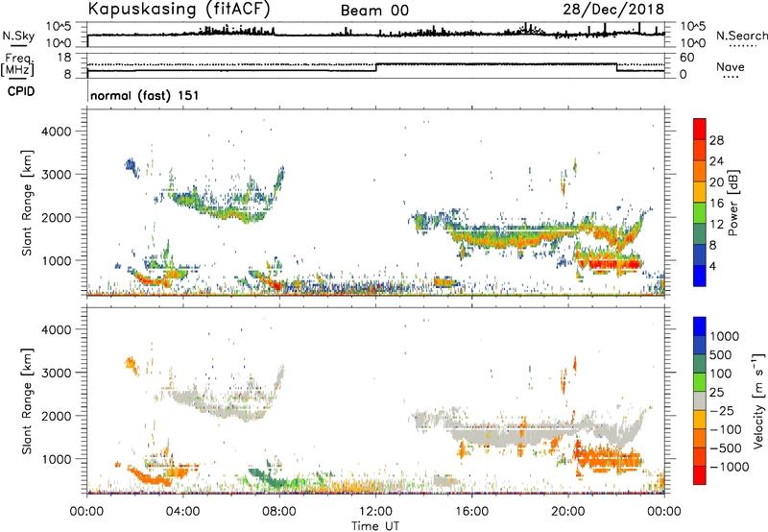This screenshot has height=532, width=768.
Task: Click the '20:00' time axis tick label
Action: (x=568, y=512)
